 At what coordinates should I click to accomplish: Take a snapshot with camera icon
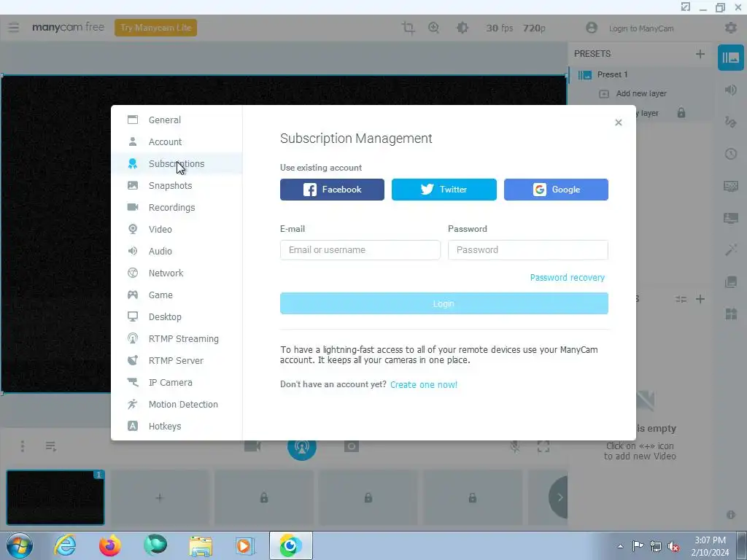click(352, 446)
